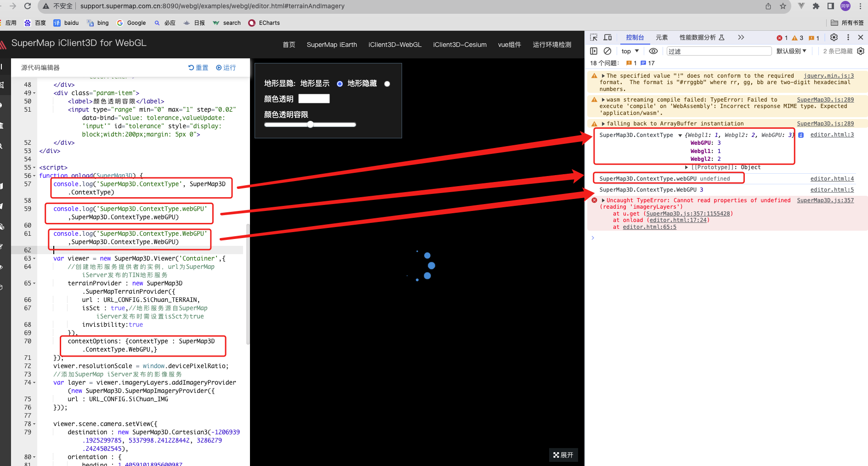
Task: Click the not-secure warning icon in the URL bar
Action: point(46,6)
